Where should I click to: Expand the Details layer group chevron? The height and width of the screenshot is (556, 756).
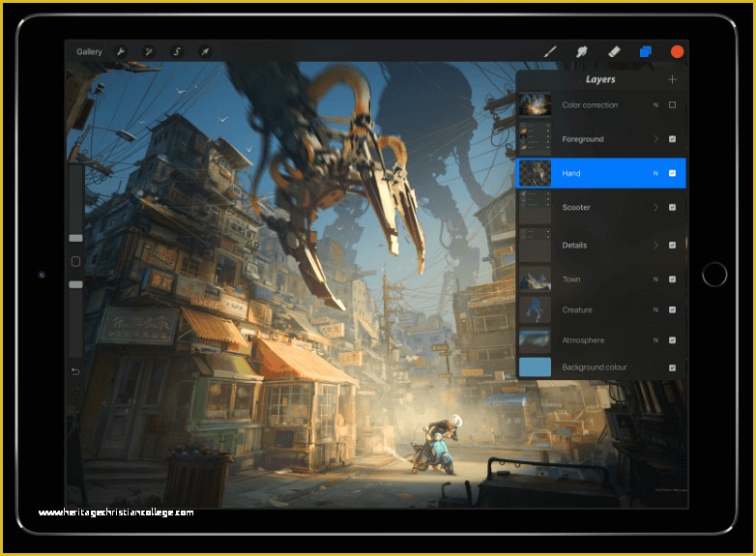pyautogui.click(x=655, y=245)
